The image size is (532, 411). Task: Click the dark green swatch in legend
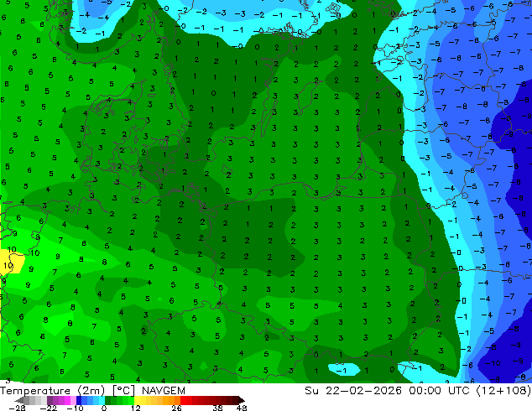point(108,400)
